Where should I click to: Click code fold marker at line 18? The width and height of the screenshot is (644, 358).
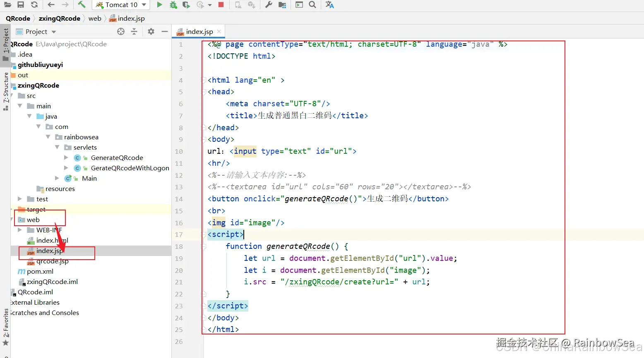click(x=204, y=246)
